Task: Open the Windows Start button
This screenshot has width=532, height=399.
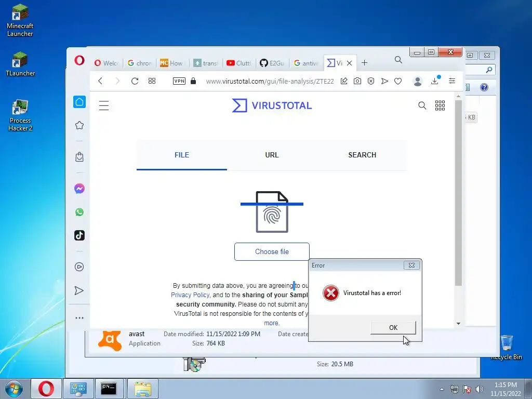Action: point(14,389)
